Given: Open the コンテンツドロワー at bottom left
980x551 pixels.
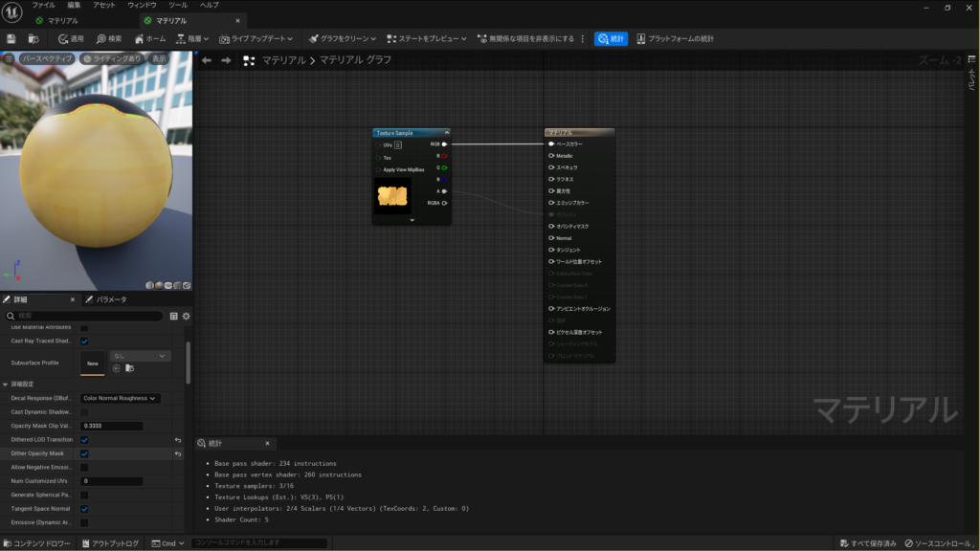Looking at the screenshot, I should tap(38, 540).
